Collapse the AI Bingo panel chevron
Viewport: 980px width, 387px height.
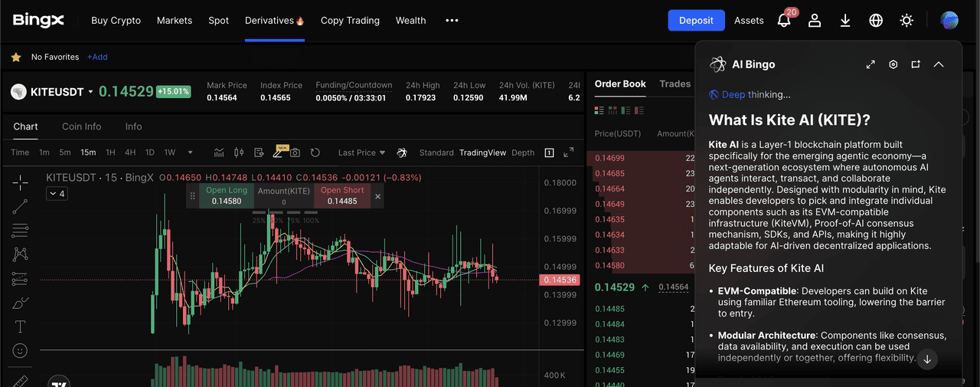click(939, 64)
